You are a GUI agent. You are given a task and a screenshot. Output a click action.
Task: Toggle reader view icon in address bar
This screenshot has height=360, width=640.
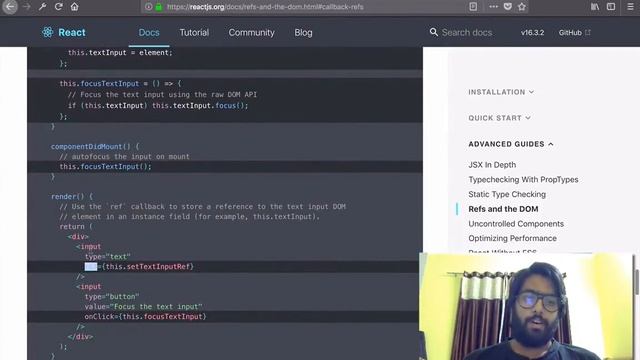(x=473, y=7)
